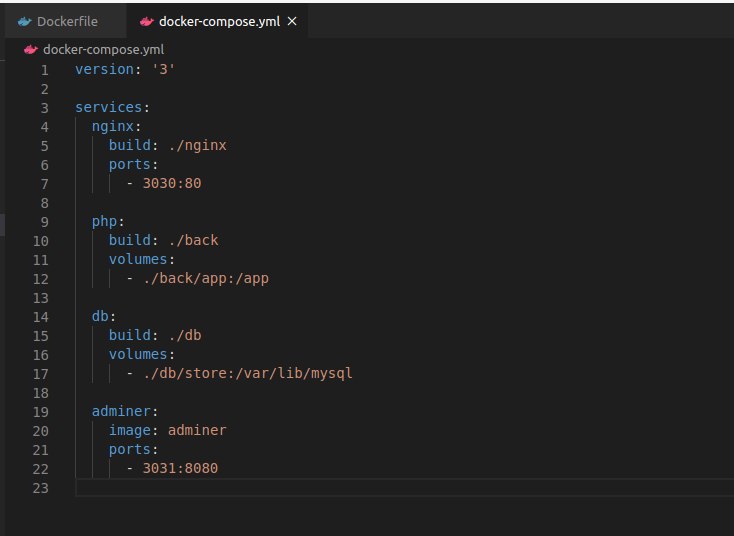Click the '3030:80' port mapping

click(172, 183)
